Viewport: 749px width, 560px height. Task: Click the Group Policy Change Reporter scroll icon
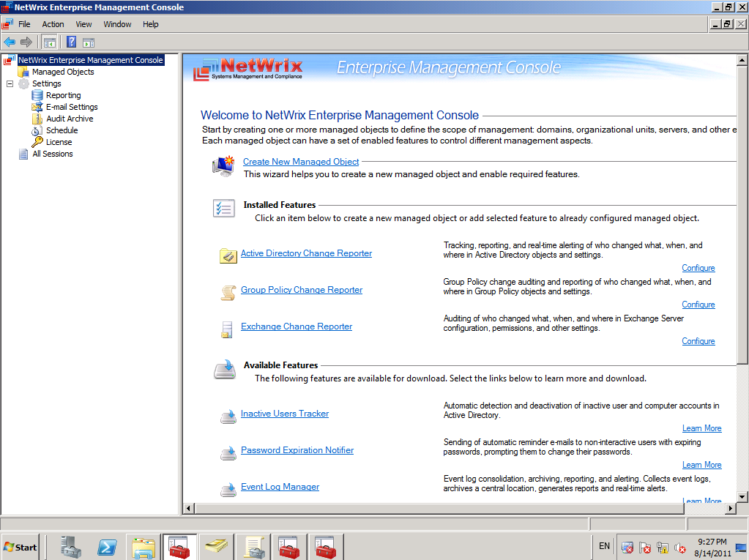click(228, 292)
